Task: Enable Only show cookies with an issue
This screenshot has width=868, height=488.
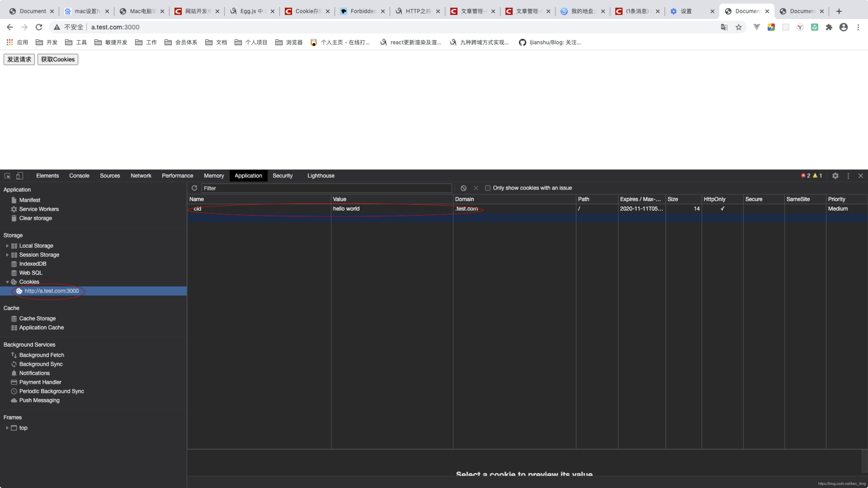Action: click(488, 188)
